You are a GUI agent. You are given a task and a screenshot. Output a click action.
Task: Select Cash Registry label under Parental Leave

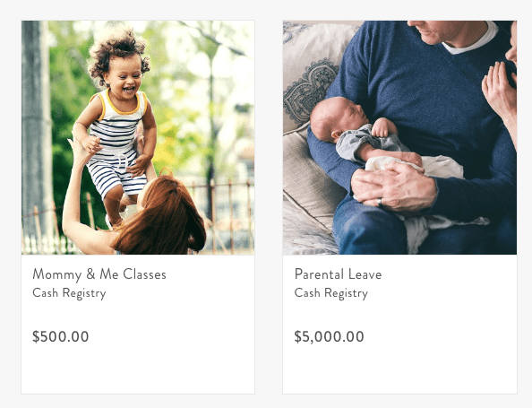click(x=331, y=293)
